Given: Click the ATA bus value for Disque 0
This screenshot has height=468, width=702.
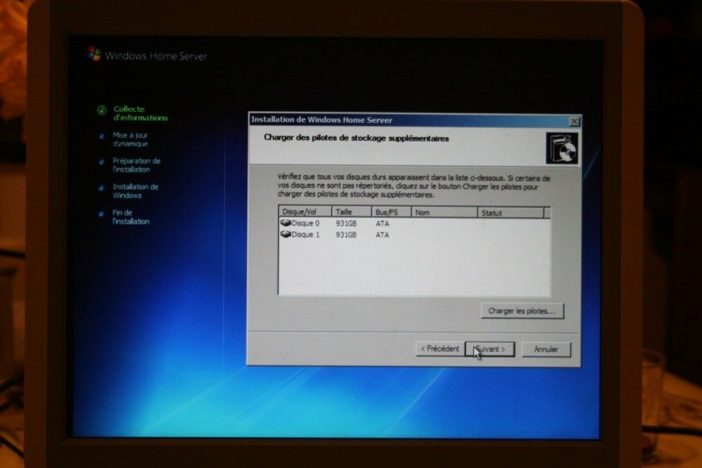Looking at the screenshot, I should [382, 223].
